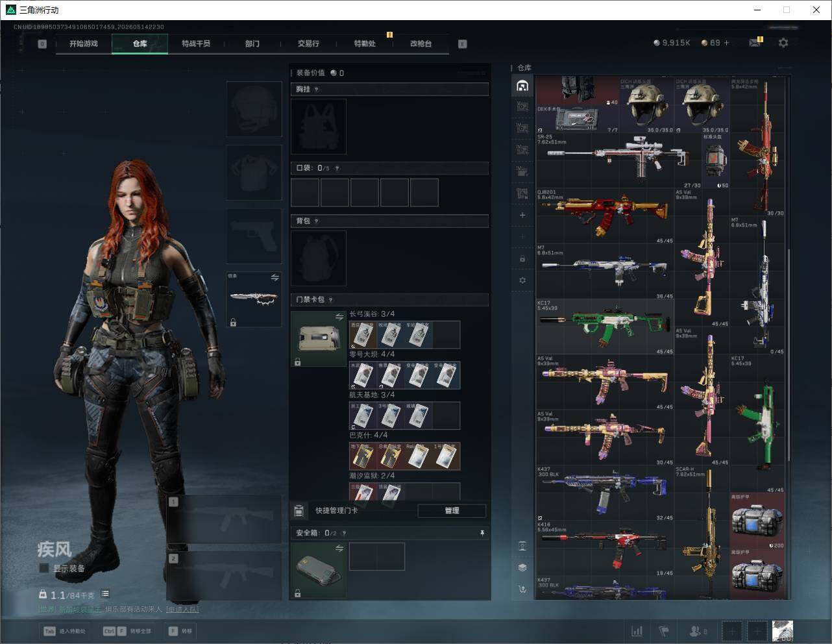Screen dimensions: 832x644
Task: Click the stash stacking layers icon
Action: tap(522, 567)
